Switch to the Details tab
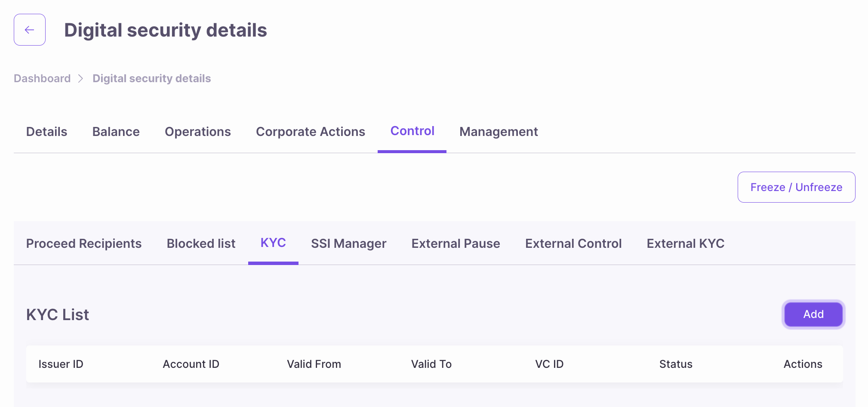 pyautogui.click(x=47, y=132)
